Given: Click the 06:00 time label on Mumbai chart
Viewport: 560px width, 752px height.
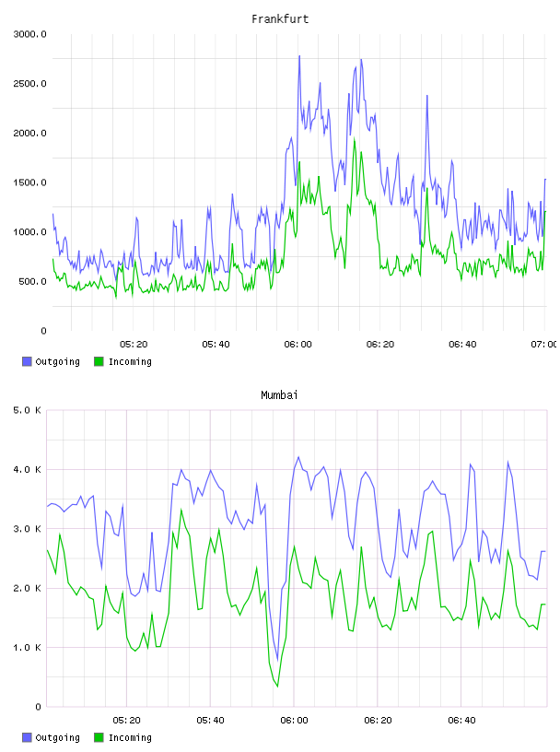Looking at the screenshot, I should coord(294,721).
